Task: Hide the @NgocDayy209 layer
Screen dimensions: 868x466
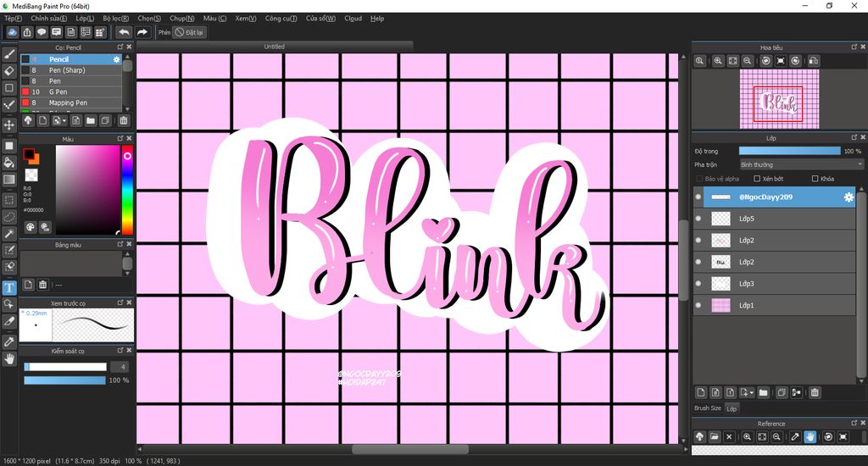Action: click(698, 197)
